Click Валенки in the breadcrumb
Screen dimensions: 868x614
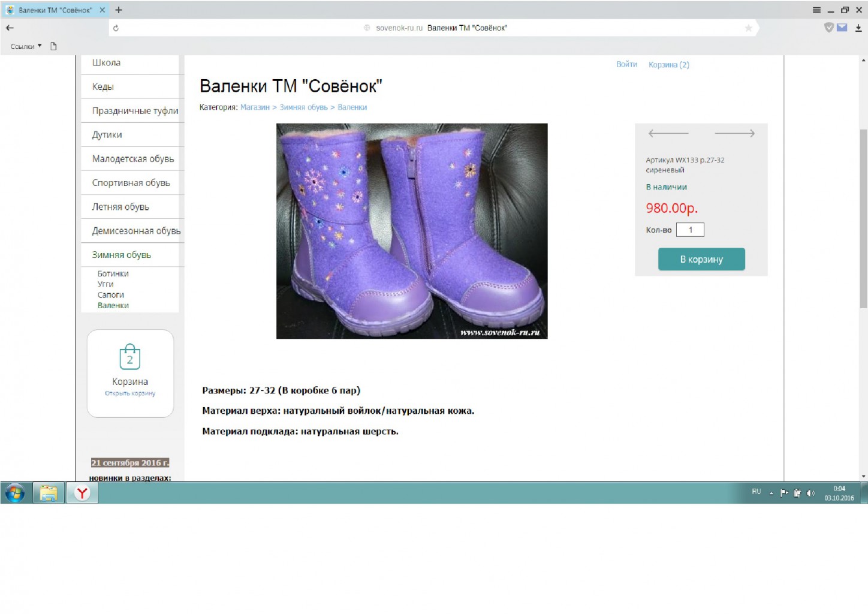coord(352,107)
